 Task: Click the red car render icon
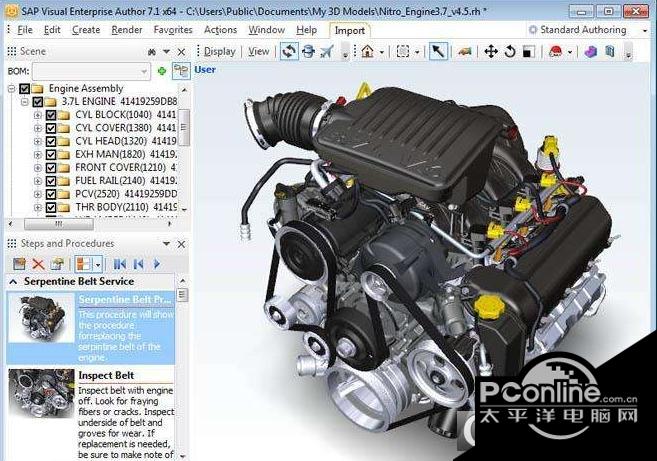(556, 52)
